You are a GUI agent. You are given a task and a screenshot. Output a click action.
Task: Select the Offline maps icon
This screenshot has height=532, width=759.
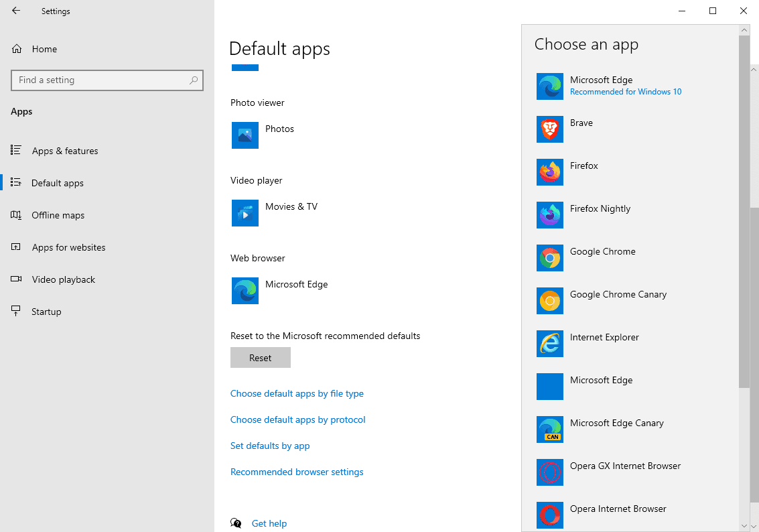(16, 215)
